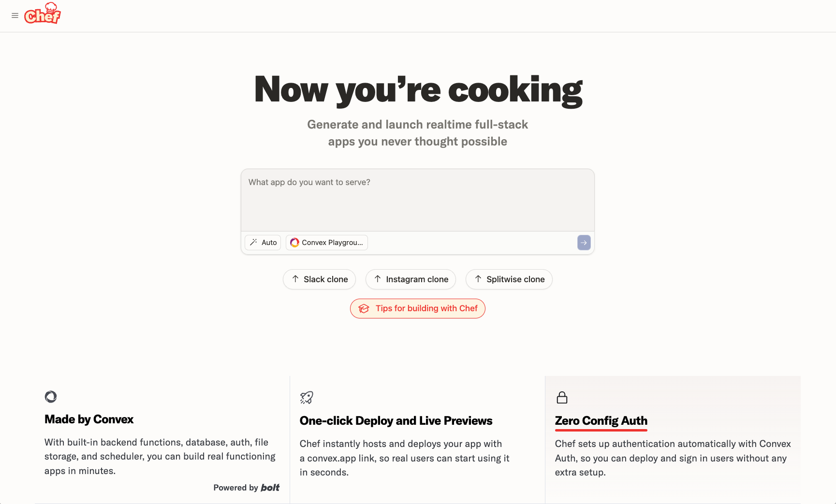
Task: Click the Chef logo
Action: pyautogui.click(x=43, y=14)
